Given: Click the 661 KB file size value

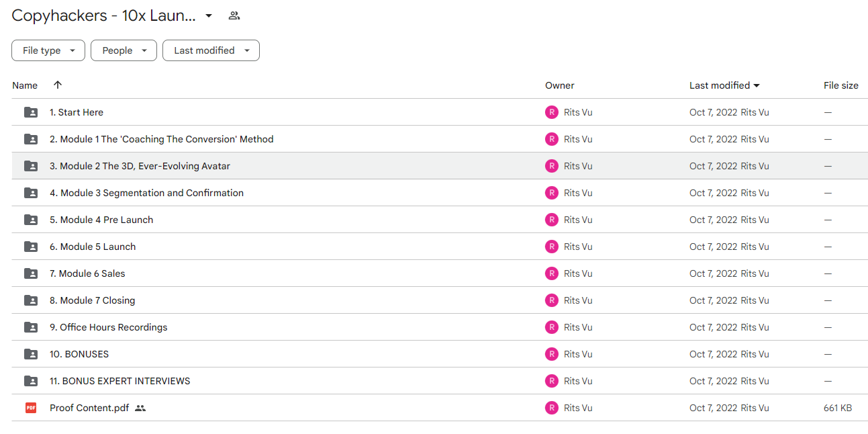Looking at the screenshot, I should [x=838, y=408].
